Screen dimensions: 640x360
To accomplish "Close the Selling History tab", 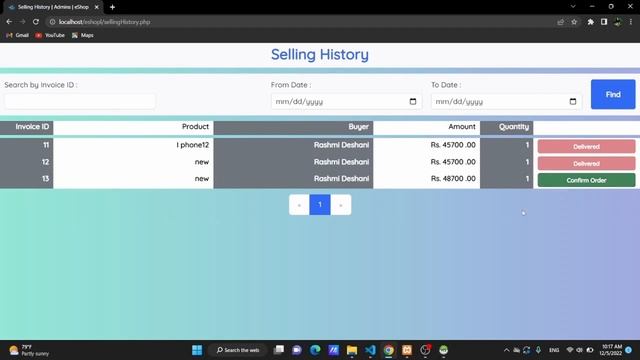I will click(x=96, y=7).
